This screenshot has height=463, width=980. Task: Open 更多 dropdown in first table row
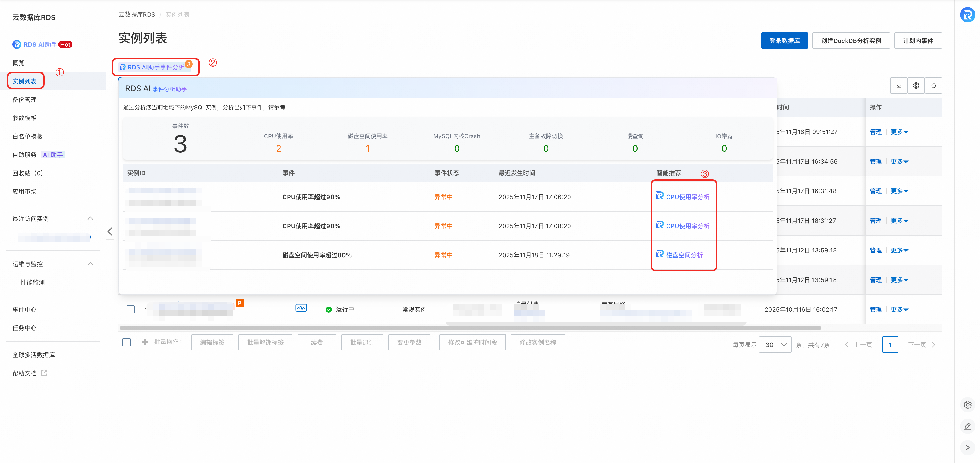(899, 132)
